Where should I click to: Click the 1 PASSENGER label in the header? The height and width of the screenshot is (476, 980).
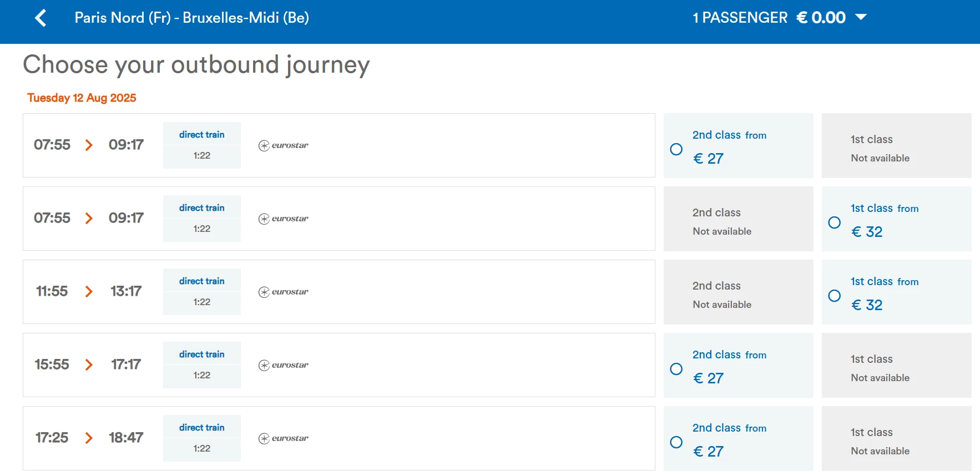740,18
